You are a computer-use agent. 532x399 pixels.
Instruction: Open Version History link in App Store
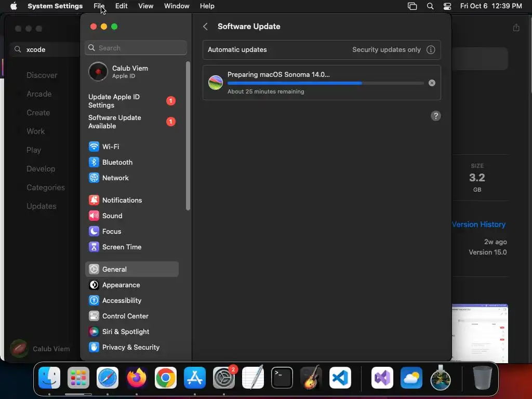click(478, 224)
